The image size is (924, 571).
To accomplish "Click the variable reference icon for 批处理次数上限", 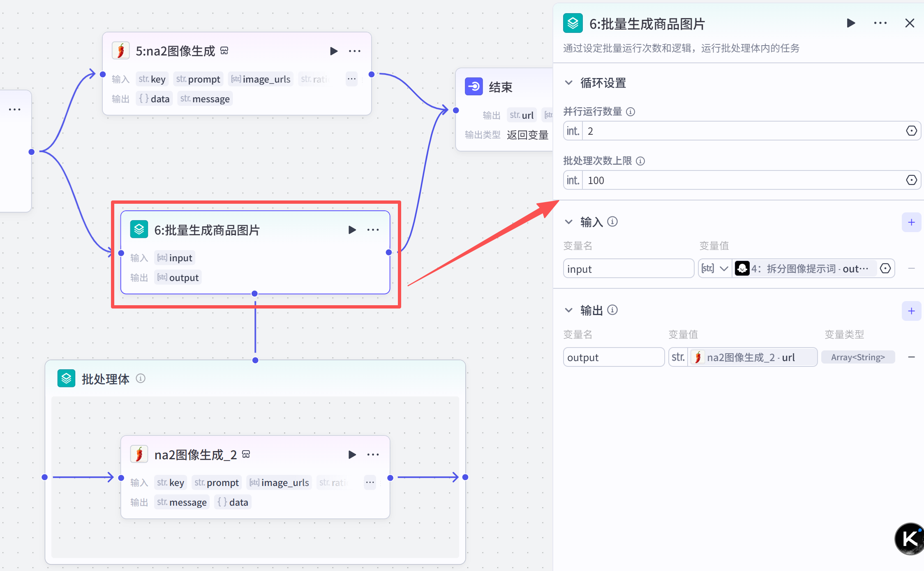I will click(911, 180).
